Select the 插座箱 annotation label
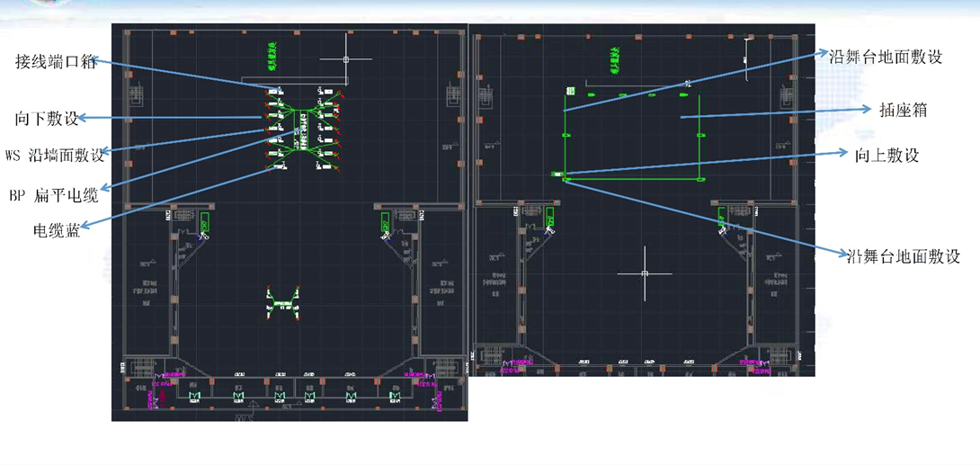980x465 pixels. pos(902,110)
